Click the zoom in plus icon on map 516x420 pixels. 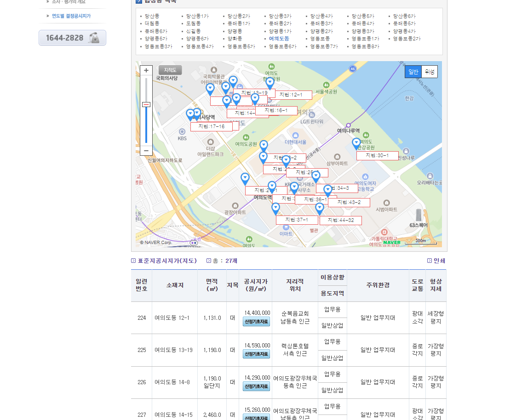pos(146,70)
